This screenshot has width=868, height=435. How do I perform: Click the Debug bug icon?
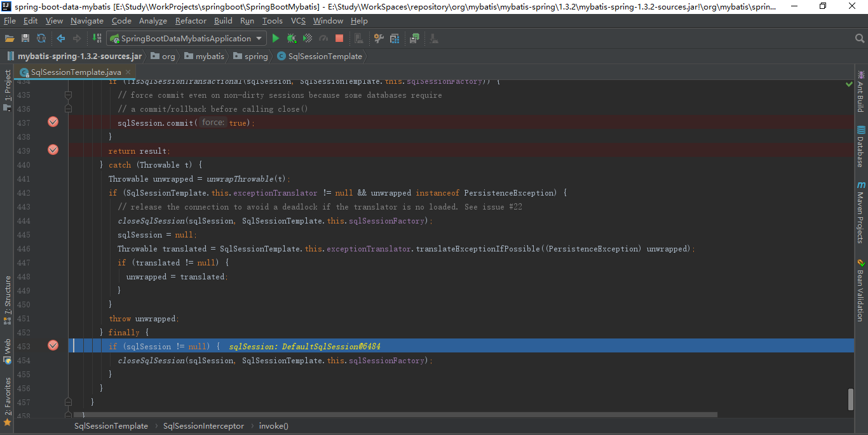pos(292,39)
